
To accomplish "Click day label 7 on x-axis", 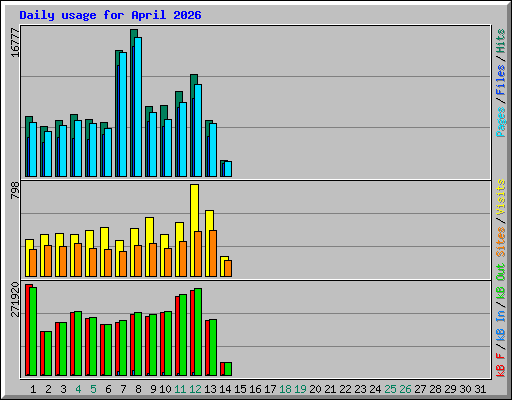I will (x=123, y=389).
